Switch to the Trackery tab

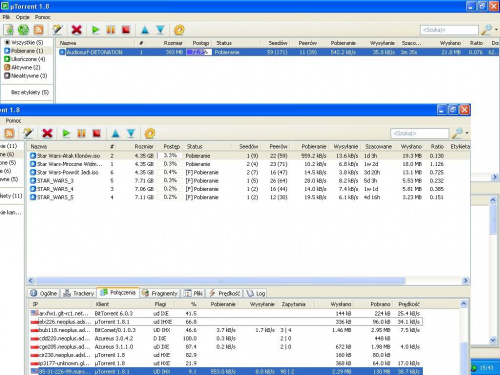(79, 293)
